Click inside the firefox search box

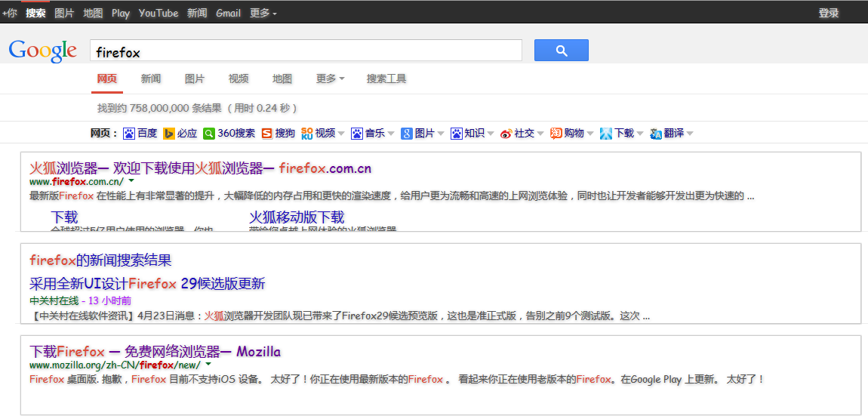306,51
